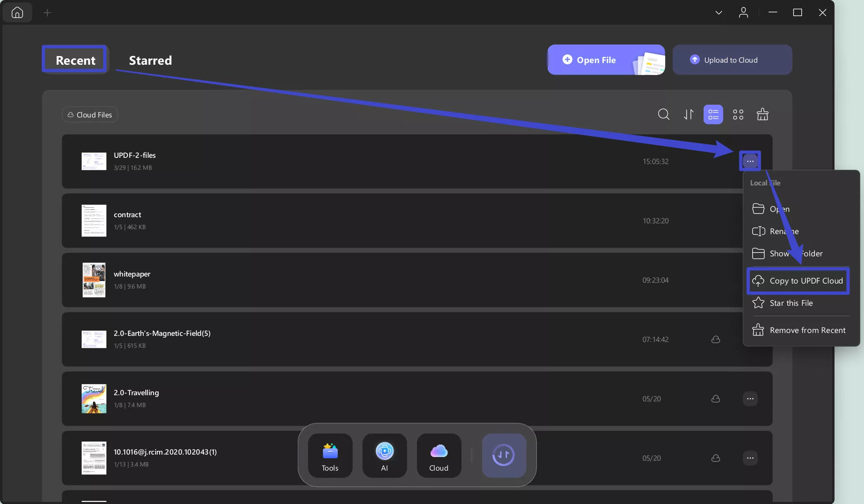Click the 2.0-Earth's-Magnetic-Field(5) thumbnail
Screen dimensions: 864x504
point(94,339)
